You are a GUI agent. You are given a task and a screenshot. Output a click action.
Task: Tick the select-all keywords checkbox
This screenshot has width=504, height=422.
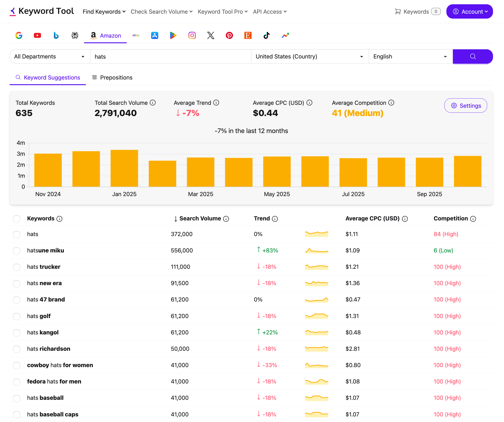coord(17,219)
